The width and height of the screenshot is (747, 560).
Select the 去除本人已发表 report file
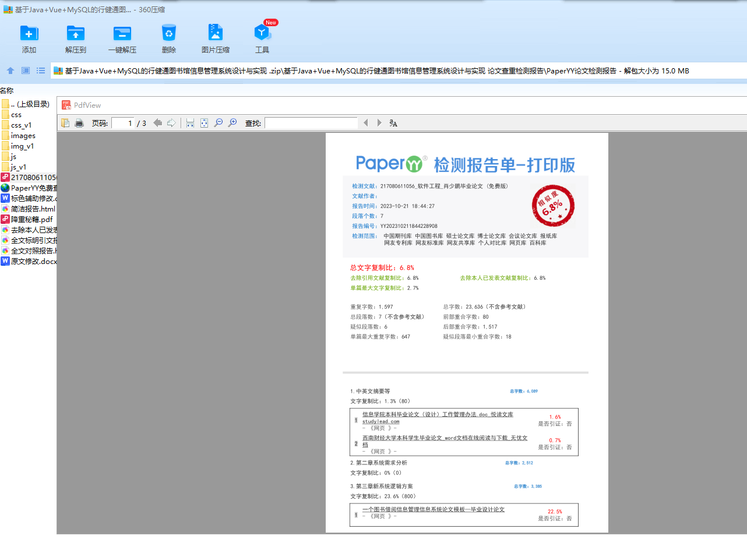pyautogui.click(x=28, y=230)
